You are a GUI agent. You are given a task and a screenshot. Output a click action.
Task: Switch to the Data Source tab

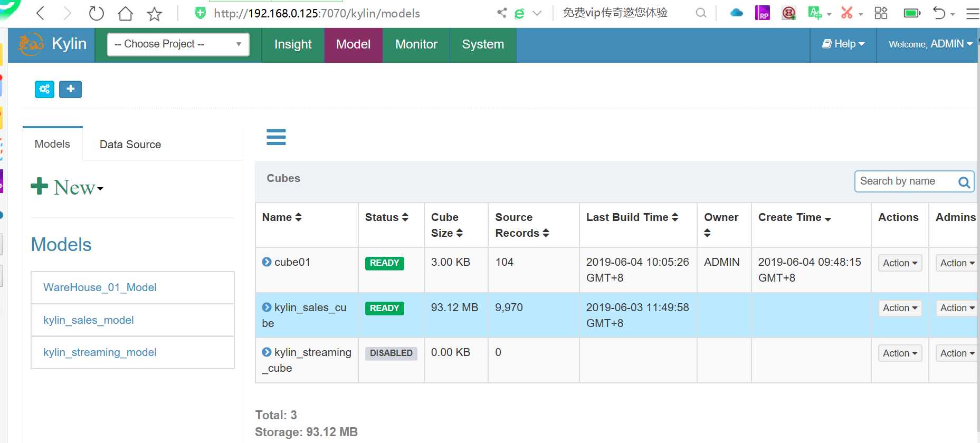click(130, 145)
